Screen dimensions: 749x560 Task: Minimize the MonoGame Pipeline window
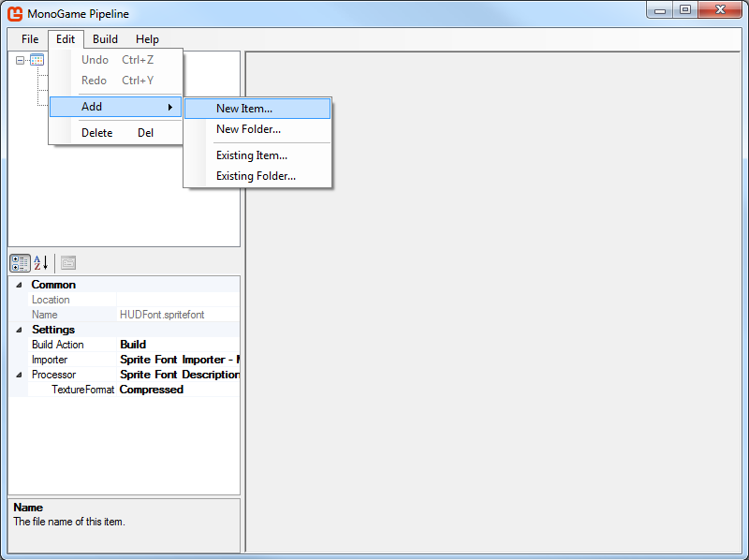coord(660,10)
